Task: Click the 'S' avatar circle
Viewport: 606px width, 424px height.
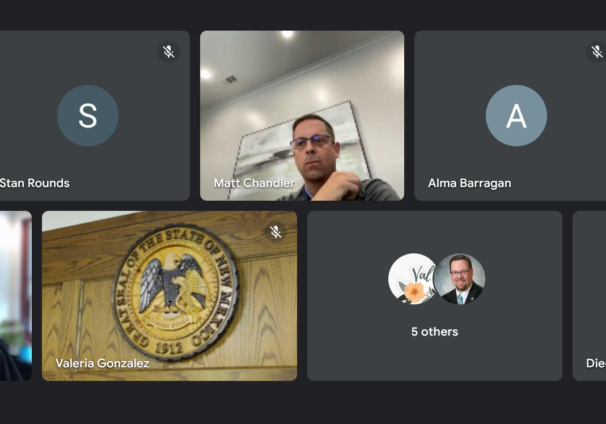Action: coord(88,116)
